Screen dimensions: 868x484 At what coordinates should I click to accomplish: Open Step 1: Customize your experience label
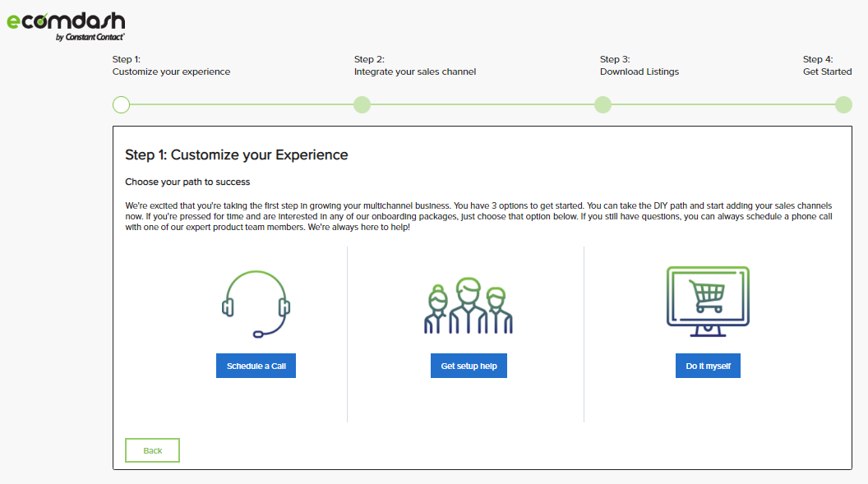tap(171, 65)
